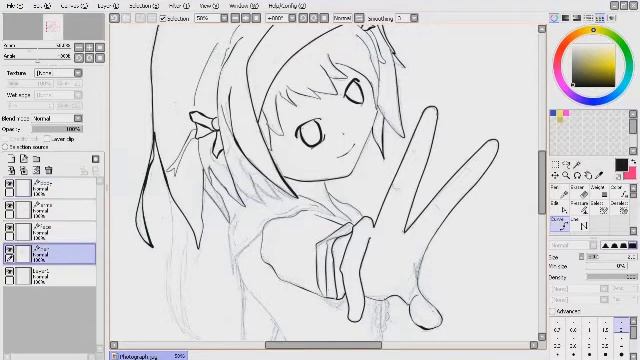The width and height of the screenshot is (640, 360).
Task: Create a new linework layer
Action: click(24, 159)
